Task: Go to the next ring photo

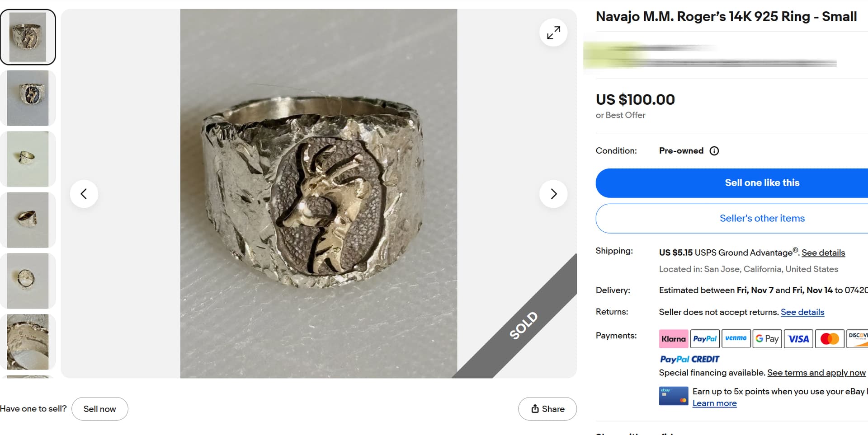Action: point(553,194)
